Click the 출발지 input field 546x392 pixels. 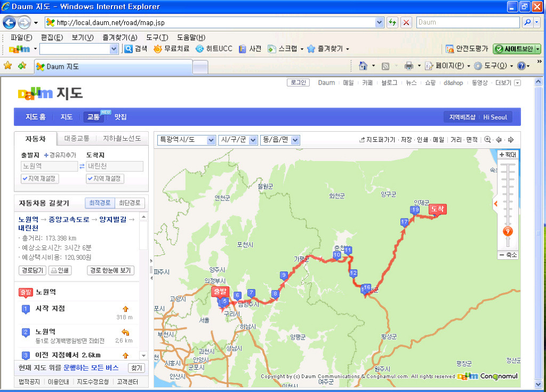(49, 166)
